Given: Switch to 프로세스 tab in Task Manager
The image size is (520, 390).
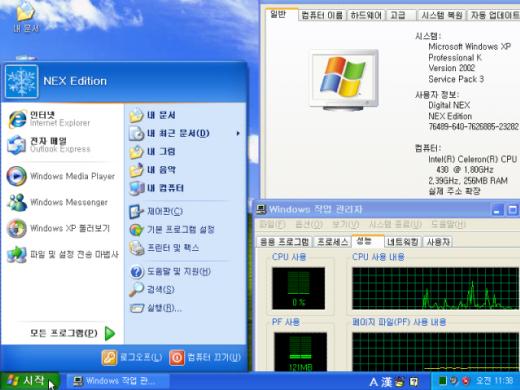Looking at the screenshot, I should tap(332, 242).
